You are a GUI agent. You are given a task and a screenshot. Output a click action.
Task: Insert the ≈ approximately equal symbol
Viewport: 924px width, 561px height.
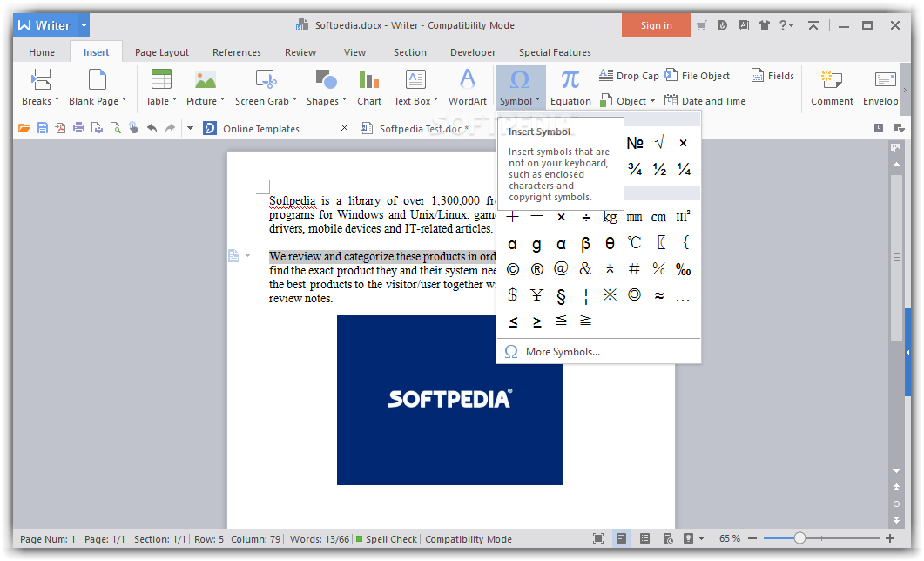tap(659, 295)
